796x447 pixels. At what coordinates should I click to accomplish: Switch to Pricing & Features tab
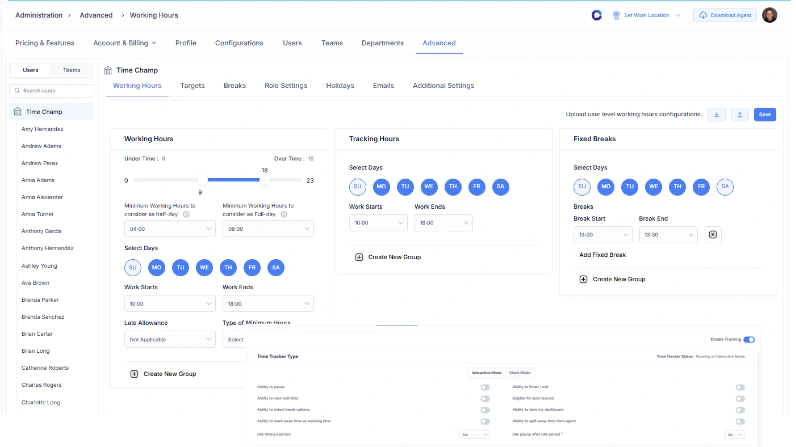pyautogui.click(x=45, y=43)
